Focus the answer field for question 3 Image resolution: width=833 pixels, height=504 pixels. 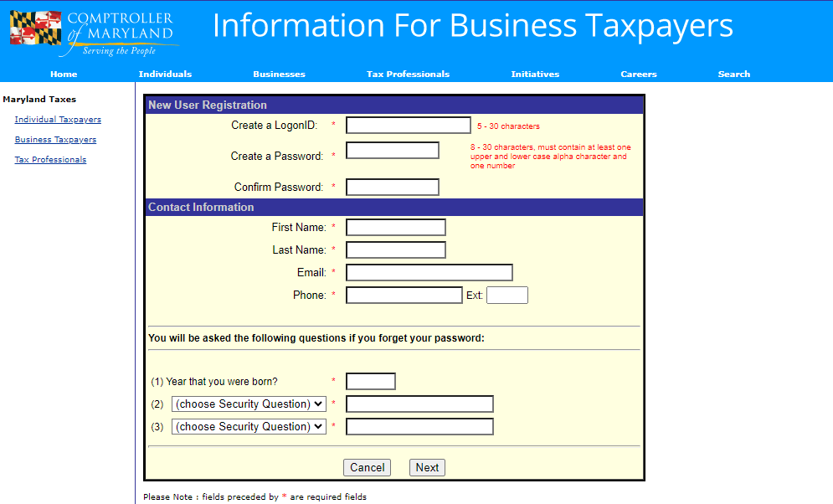click(x=419, y=426)
